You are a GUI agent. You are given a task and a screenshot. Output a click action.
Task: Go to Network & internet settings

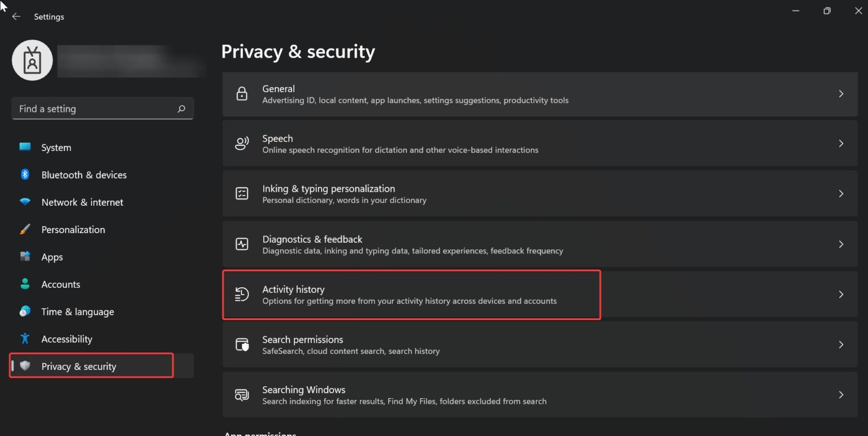[82, 202]
